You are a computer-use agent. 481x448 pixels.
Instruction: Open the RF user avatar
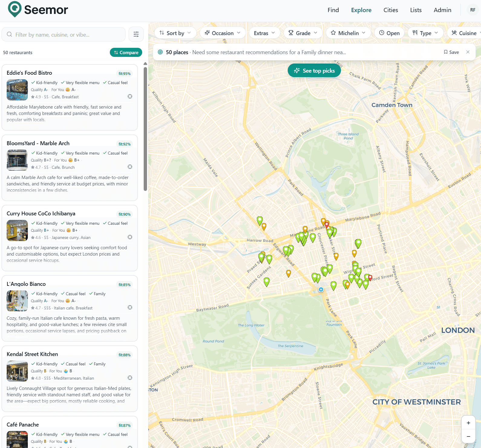473,10
